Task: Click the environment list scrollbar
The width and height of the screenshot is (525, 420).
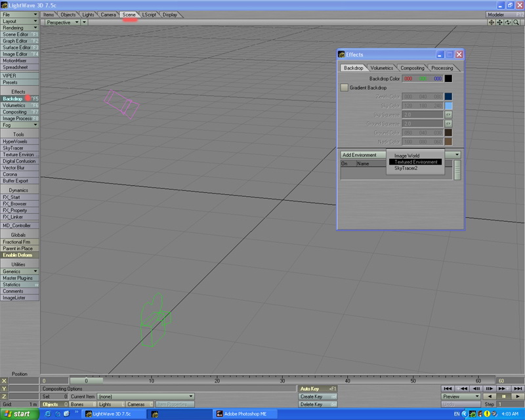Action: click(457, 170)
